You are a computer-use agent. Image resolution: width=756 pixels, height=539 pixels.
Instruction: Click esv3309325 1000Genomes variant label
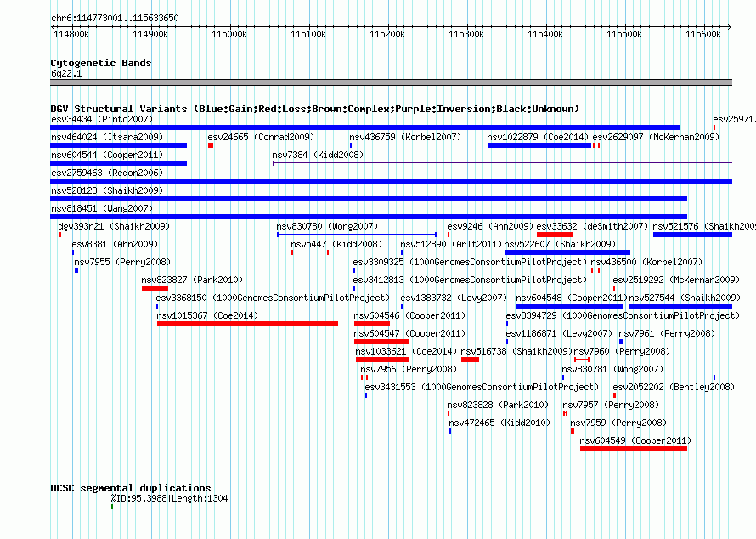(x=470, y=262)
